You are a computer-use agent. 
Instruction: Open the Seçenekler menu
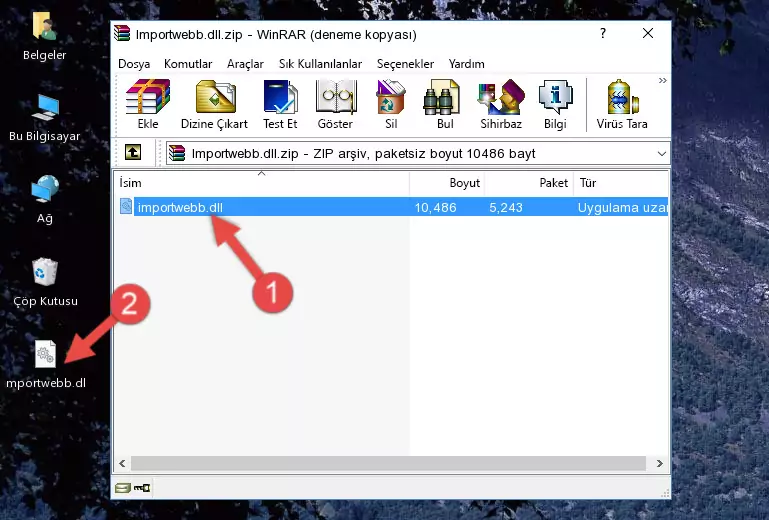(x=405, y=64)
